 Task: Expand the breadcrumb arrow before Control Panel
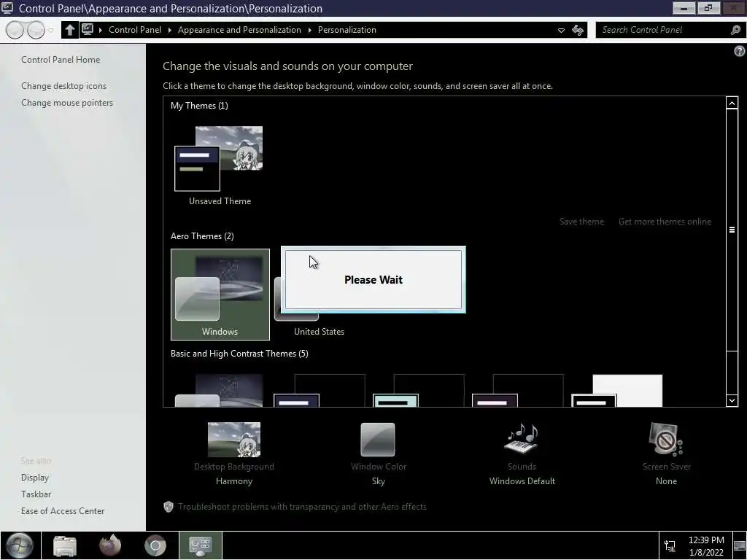pyautogui.click(x=101, y=30)
